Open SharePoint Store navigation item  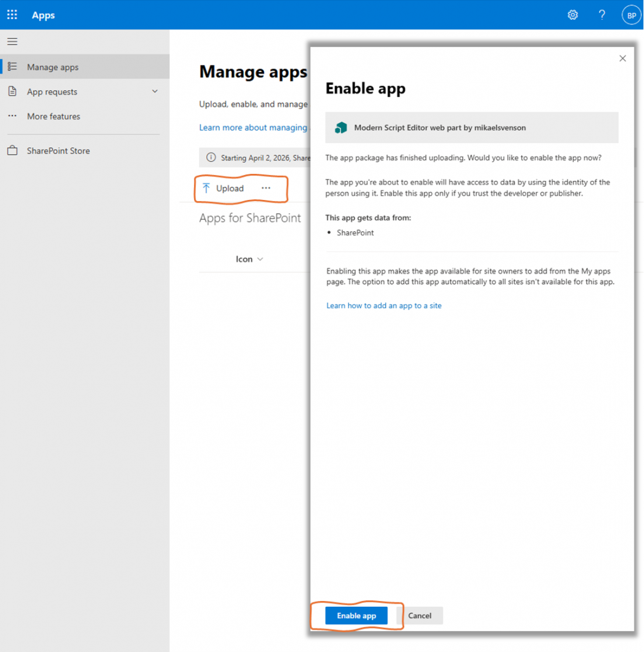point(58,151)
